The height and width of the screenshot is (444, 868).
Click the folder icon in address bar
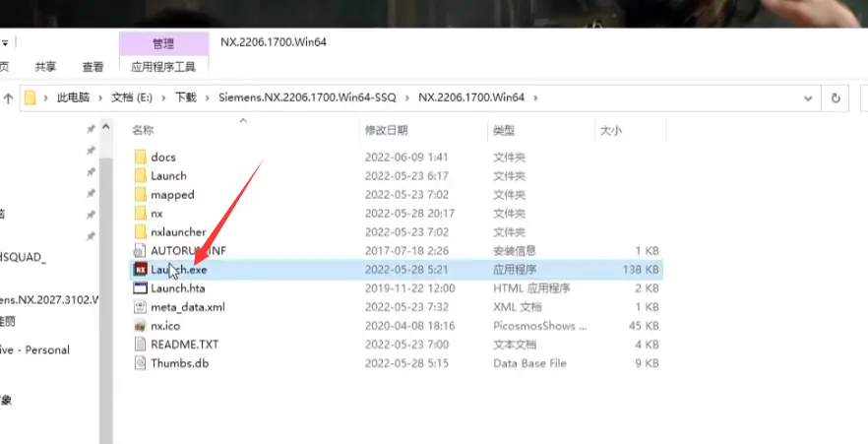[31, 98]
